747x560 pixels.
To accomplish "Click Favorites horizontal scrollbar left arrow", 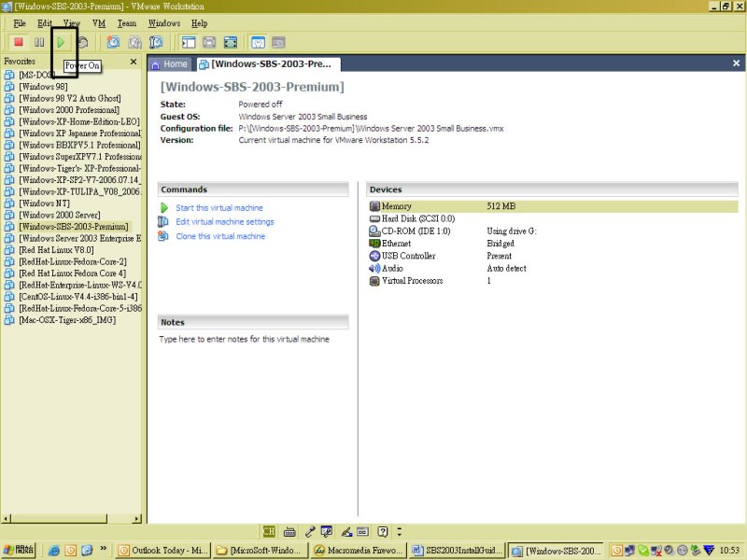I will pos(6,519).
